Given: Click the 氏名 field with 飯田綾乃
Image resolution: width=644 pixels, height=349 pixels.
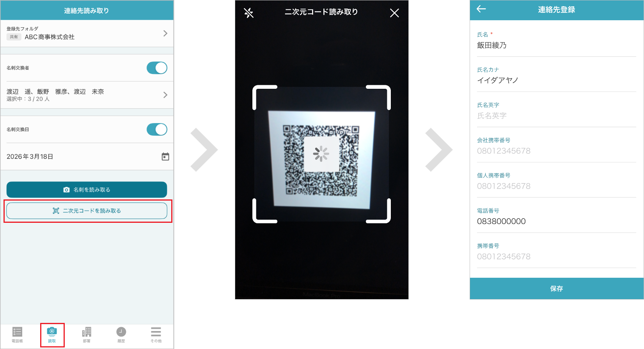Looking at the screenshot, I should pos(556,46).
